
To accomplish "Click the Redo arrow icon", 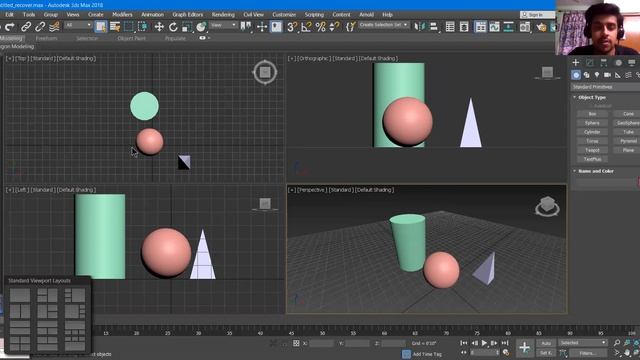I will (x=10, y=27).
